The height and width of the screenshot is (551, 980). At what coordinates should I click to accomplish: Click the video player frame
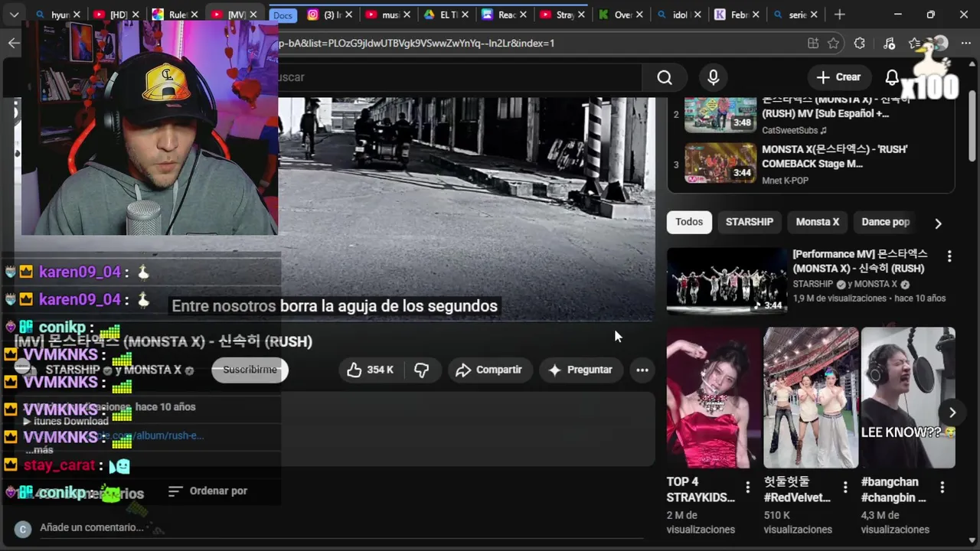(x=466, y=208)
